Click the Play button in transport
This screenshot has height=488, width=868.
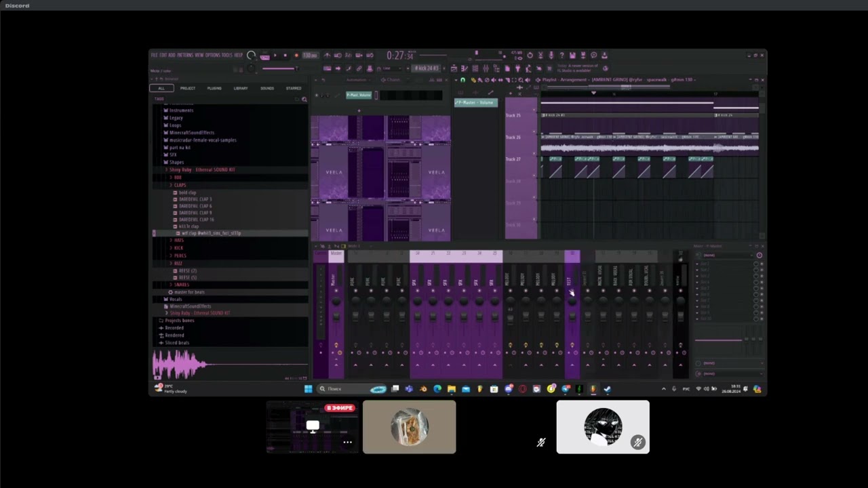click(x=275, y=56)
